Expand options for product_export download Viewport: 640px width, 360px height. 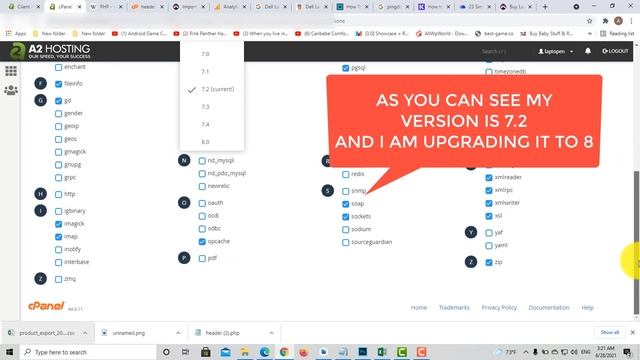pyautogui.click(x=85, y=333)
